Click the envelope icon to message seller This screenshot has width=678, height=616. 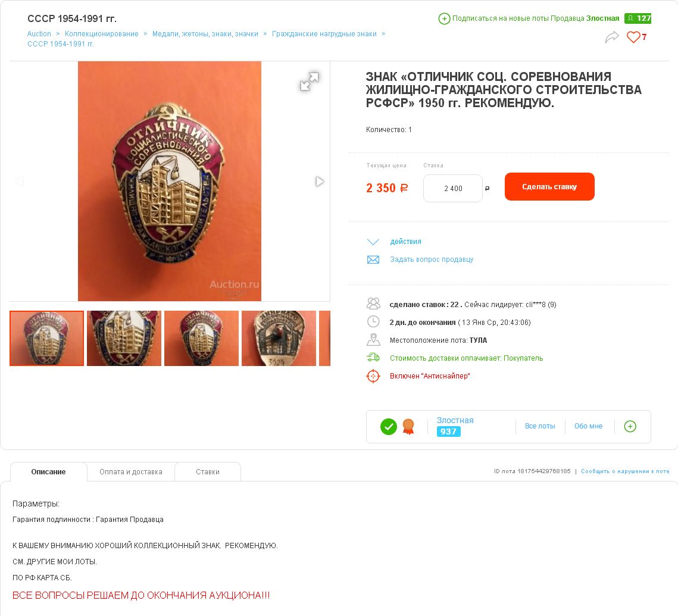point(373,259)
